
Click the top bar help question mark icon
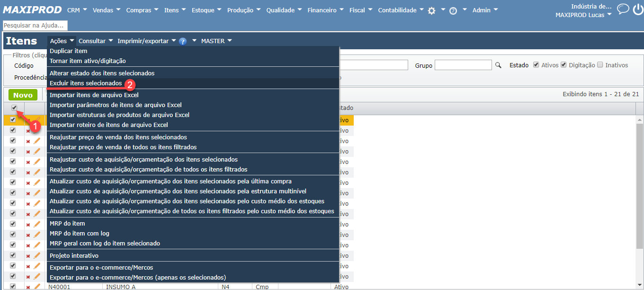[x=453, y=10]
